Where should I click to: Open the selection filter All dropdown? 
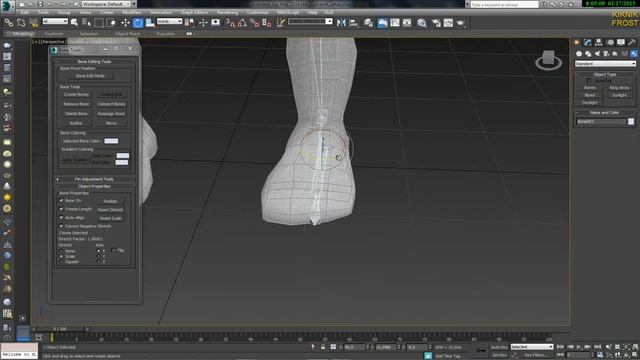[x=55, y=21]
